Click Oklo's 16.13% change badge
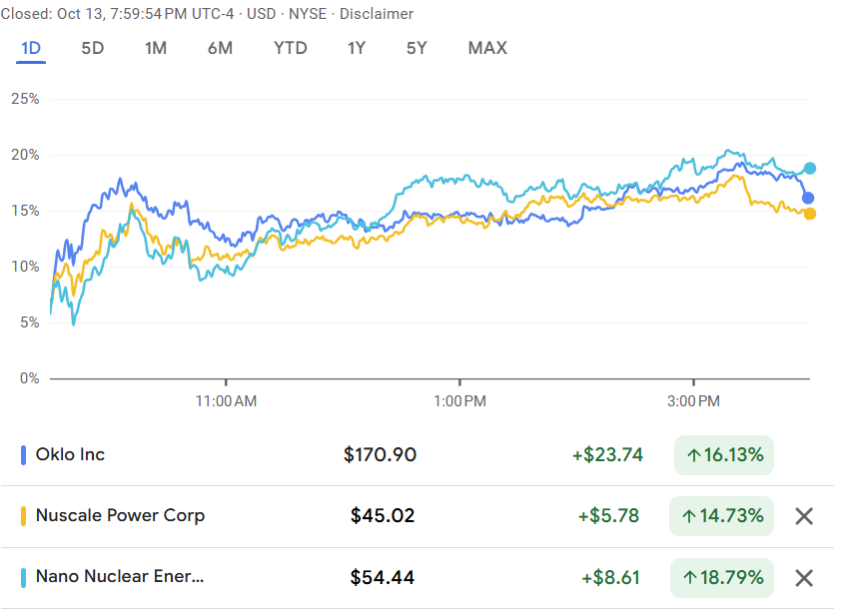This screenshot has height=616, width=841. click(x=723, y=455)
